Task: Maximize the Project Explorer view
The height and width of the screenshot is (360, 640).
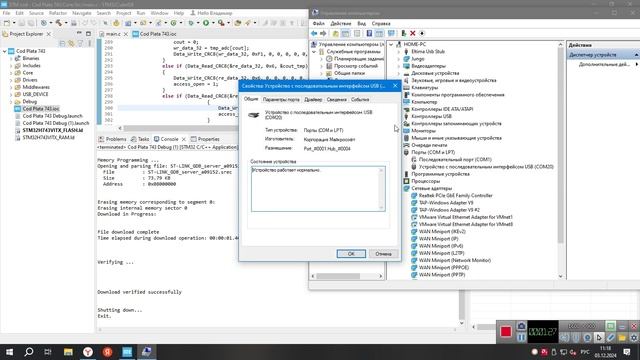Action: 89,33
